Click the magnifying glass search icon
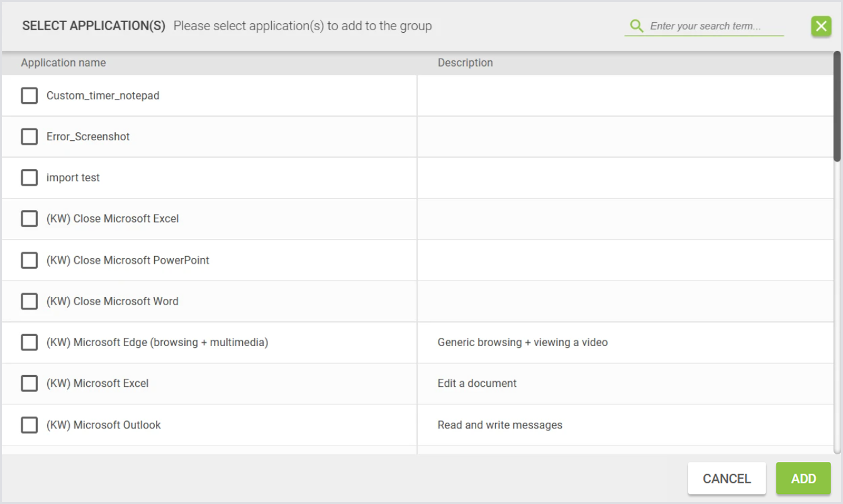 tap(637, 26)
